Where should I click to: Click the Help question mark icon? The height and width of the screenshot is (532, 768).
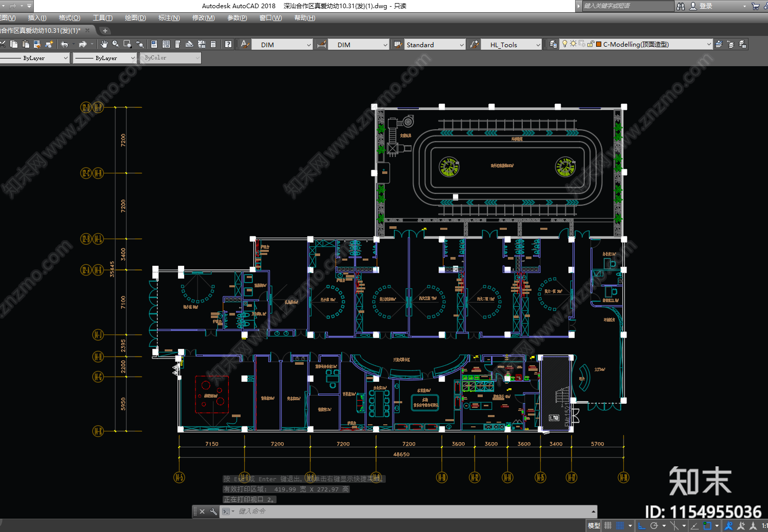228,44
